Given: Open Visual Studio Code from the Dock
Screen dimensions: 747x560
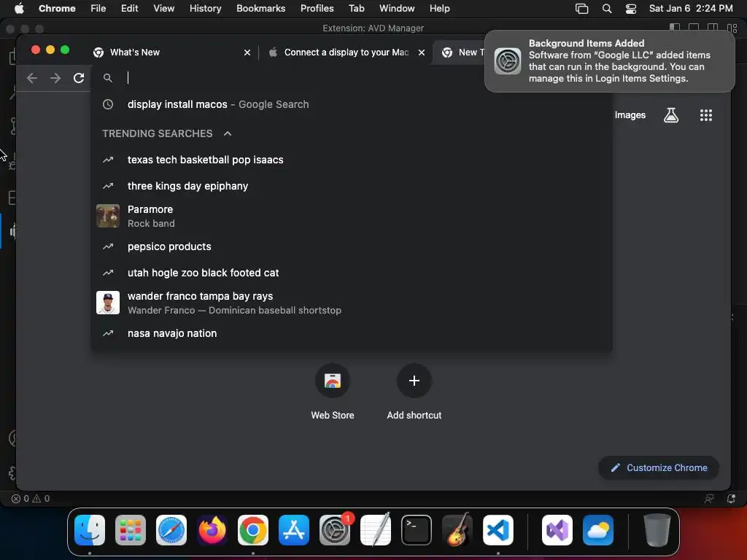Looking at the screenshot, I should coord(498,530).
